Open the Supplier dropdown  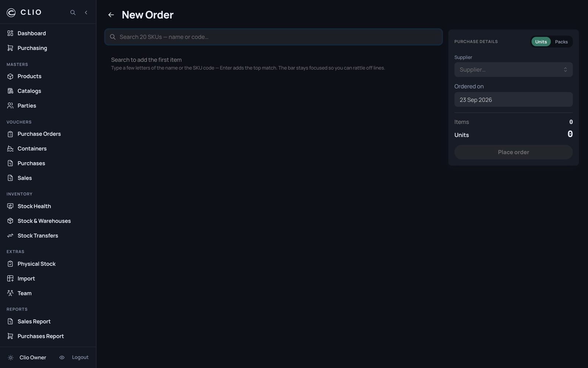(x=513, y=70)
